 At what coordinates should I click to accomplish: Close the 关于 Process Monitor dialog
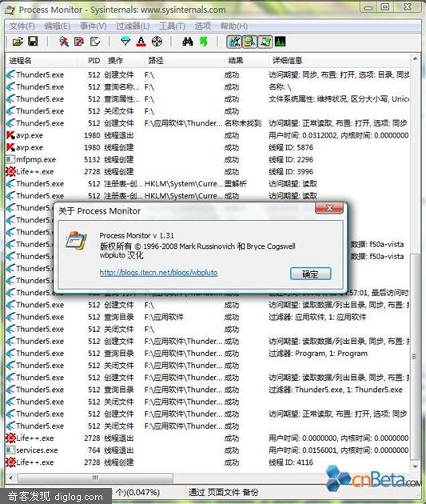tap(329, 208)
